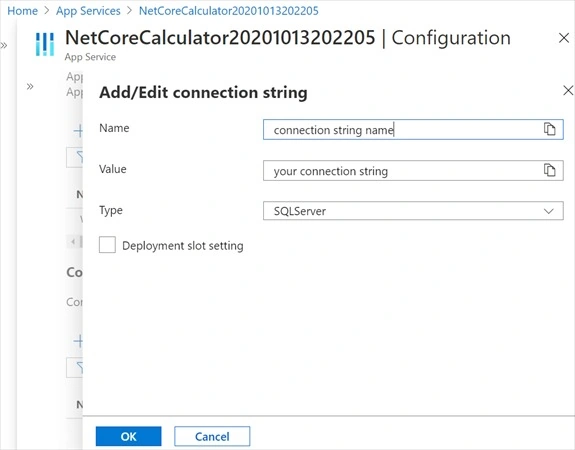This screenshot has width=575, height=450.
Task: Close the Add/Edit connection string panel
Action: click(568, 90)
